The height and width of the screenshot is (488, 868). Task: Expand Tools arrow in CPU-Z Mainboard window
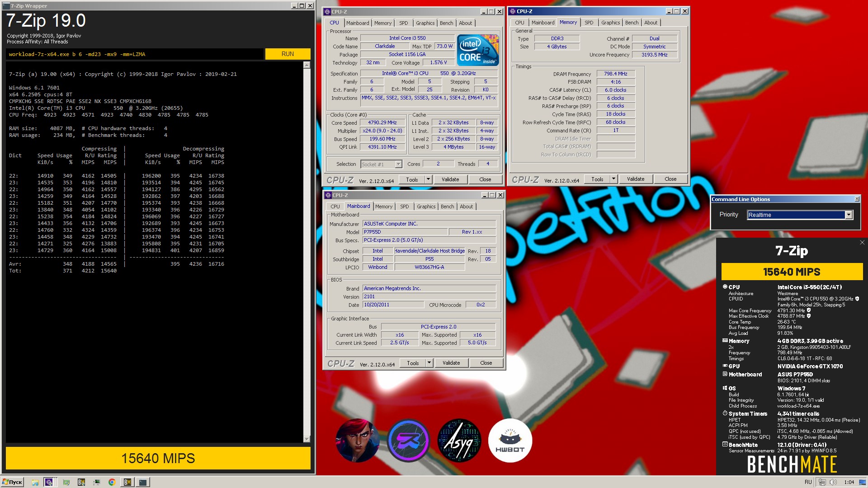point(429,363)
